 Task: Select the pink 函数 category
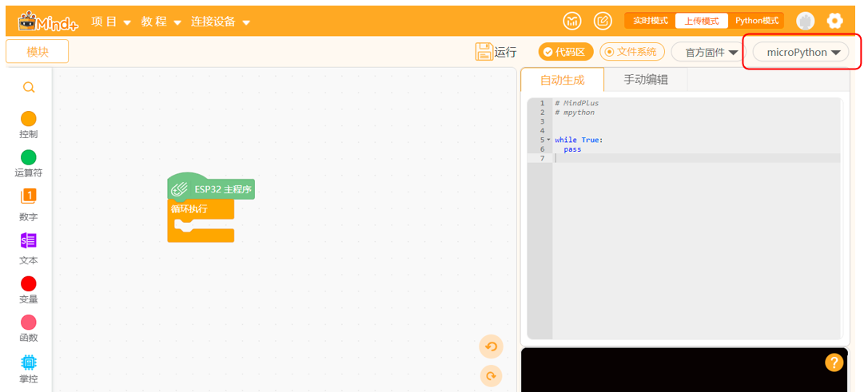point(28,329)
